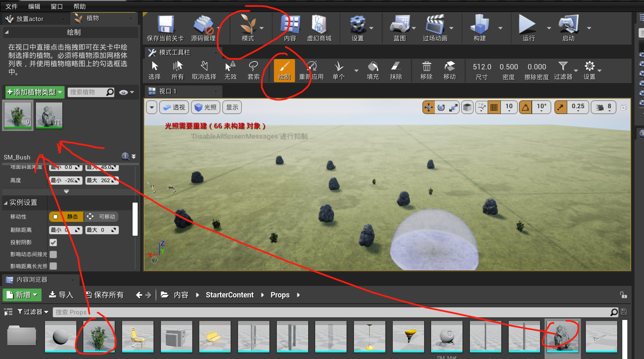Select the 单个 single-instance tool
Image resolution: width=644 pixels, height=359 pixels.
338,71
